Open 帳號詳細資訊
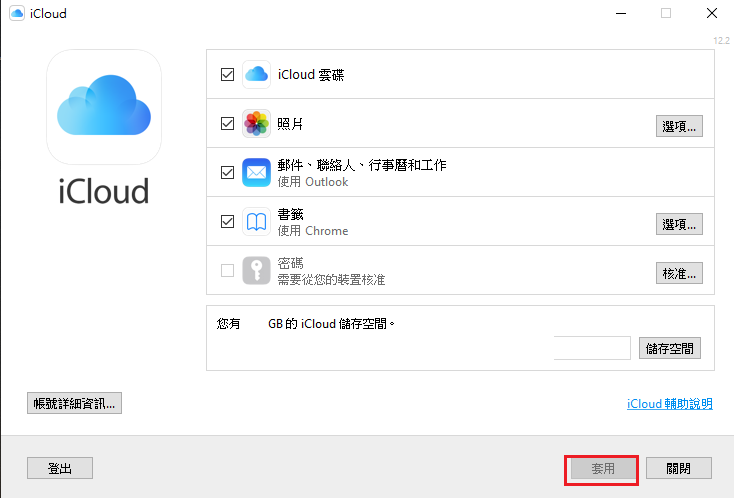The height and width of the screenshot is (498, 734). coord(74,403)
